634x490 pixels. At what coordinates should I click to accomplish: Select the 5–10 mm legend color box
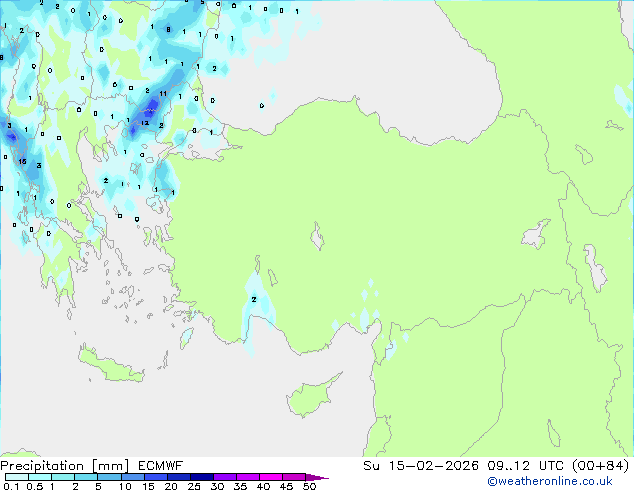(109, 477)
